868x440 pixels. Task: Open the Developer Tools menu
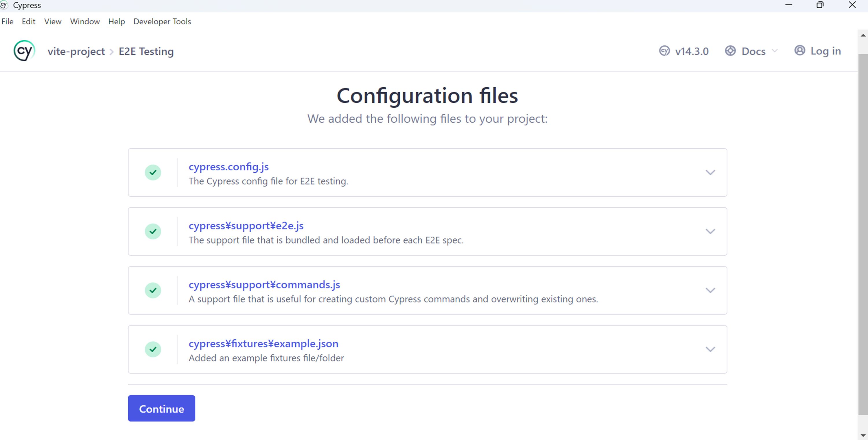[162, 21]
